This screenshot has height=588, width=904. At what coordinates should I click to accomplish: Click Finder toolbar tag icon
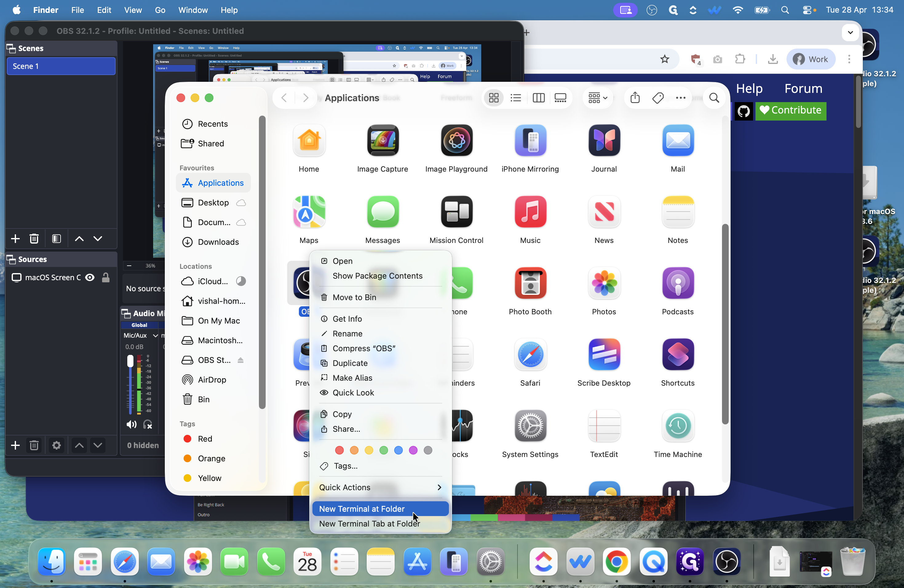657,98
